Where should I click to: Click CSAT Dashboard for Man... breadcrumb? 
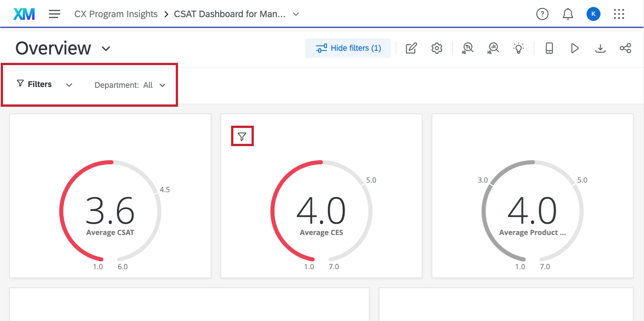click(x=230, y=14)
